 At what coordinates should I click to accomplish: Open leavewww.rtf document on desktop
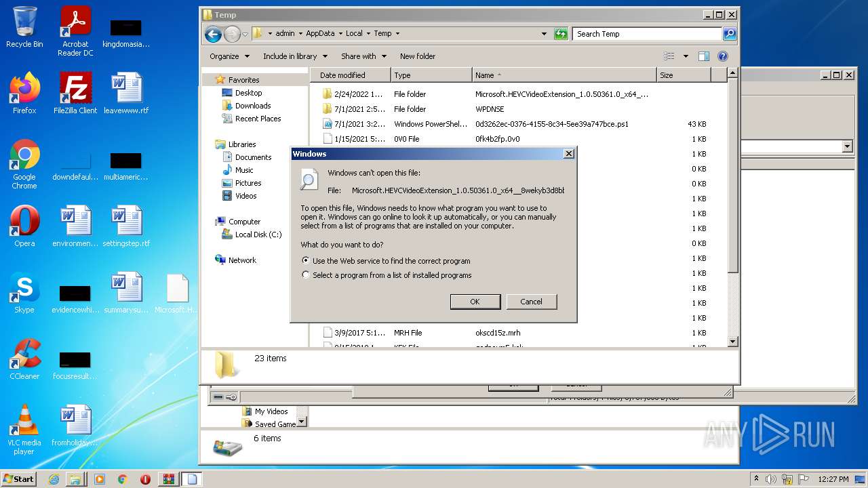[x=126, y=94]
